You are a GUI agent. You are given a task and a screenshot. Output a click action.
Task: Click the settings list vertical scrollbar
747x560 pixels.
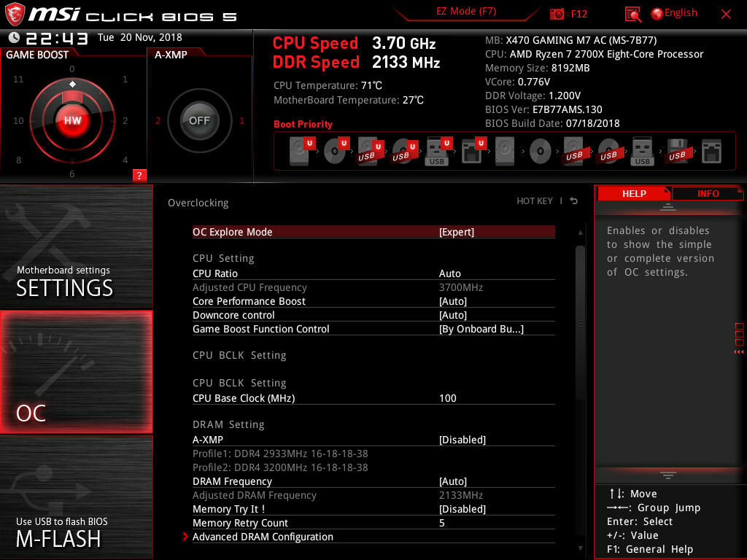point(580,324)
